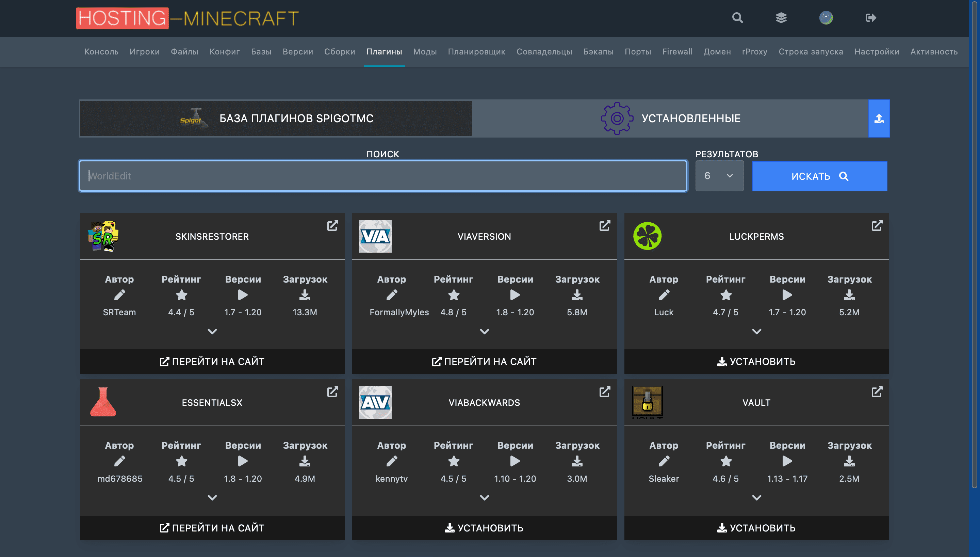
Task: Click Перейти на сайт for SkinsRestorer
Action: pos(212,362)
